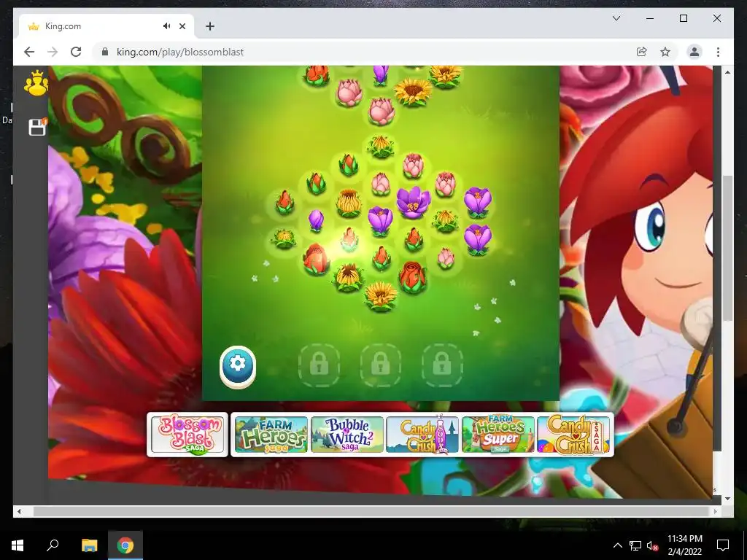
Task: Open the Windows Start menu
Action: pyautogui.click(x=18, y=545)
